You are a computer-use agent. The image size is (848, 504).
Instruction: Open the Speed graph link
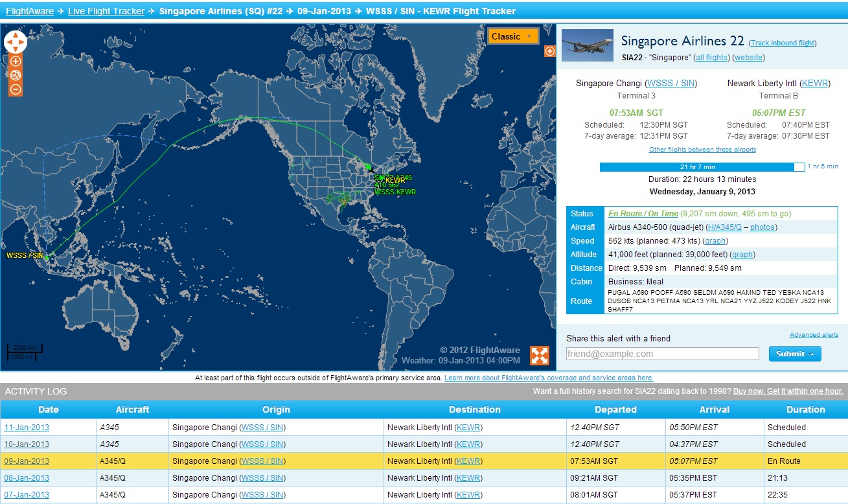pyautogui.click(x=715, y=241)
